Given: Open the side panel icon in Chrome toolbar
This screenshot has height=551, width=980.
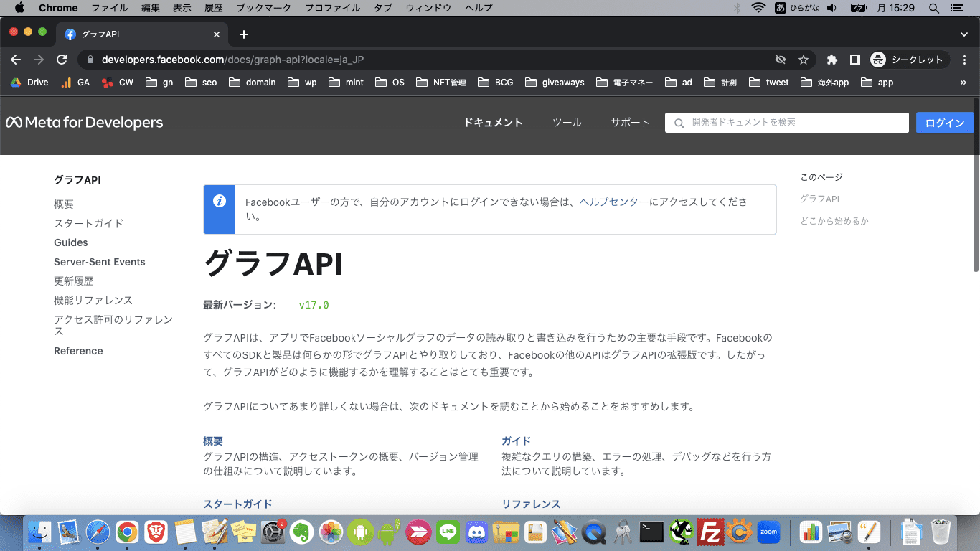Looking at the screenshot, I should (855, 60).
